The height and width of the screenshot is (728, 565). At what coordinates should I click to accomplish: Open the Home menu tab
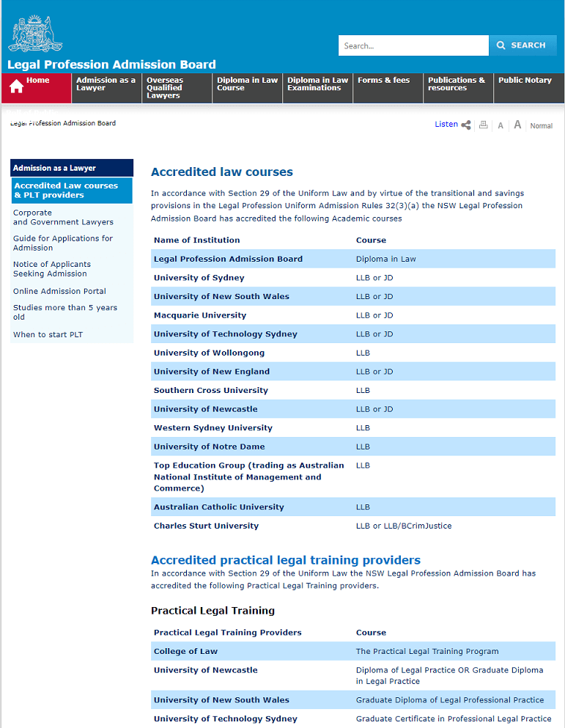point(36,88)
